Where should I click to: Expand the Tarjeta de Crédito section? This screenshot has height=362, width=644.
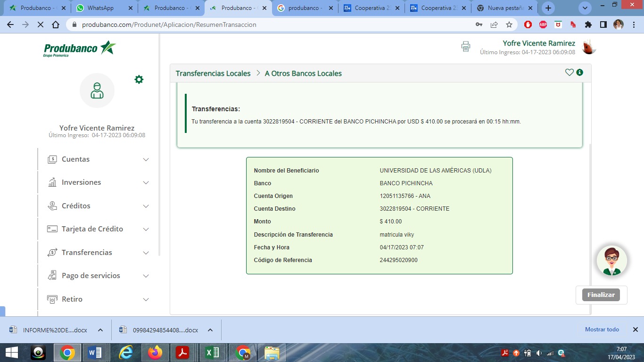click(98, 229)
